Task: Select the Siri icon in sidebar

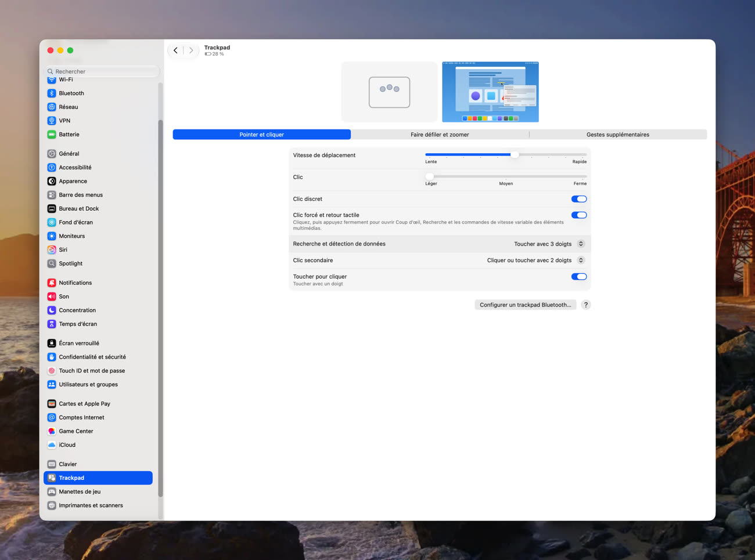Action: (x=52, y=250)
